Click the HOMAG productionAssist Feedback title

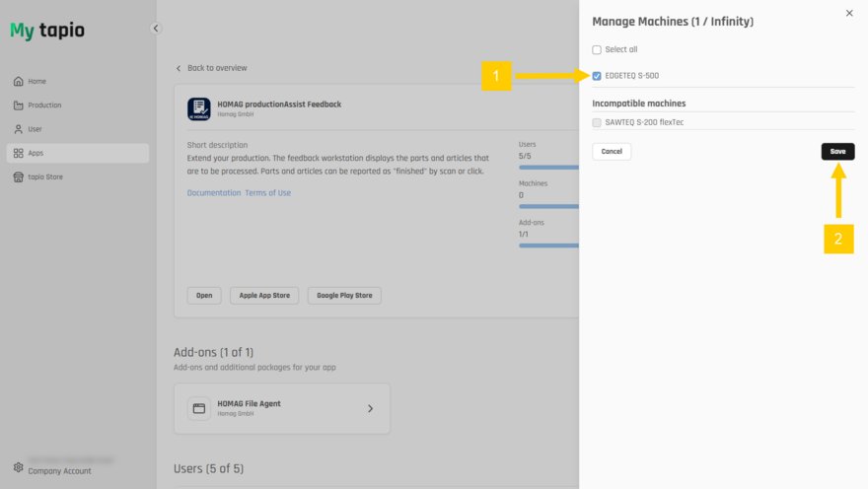[x=279, y=104]
